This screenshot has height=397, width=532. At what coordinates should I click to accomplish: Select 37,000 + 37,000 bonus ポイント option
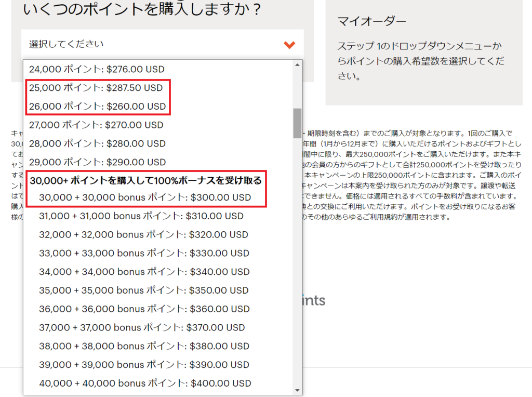coord(142,327)
